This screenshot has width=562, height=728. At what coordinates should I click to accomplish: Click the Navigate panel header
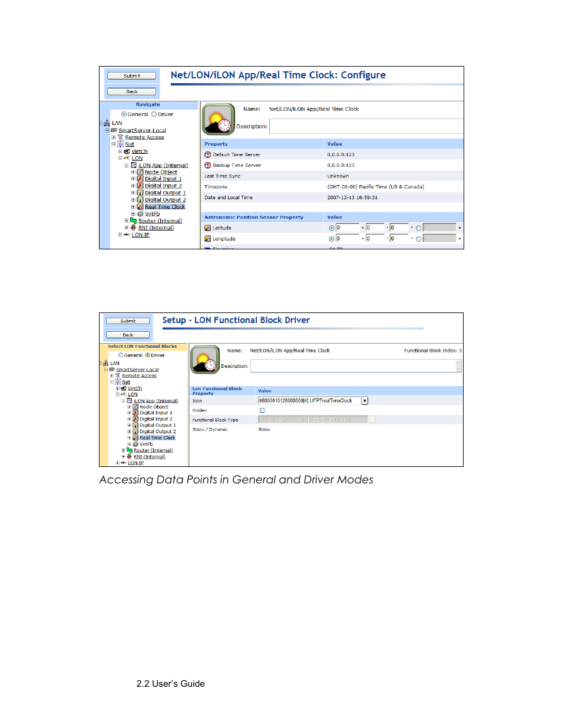pyautogui.click(x=148, y=105)
